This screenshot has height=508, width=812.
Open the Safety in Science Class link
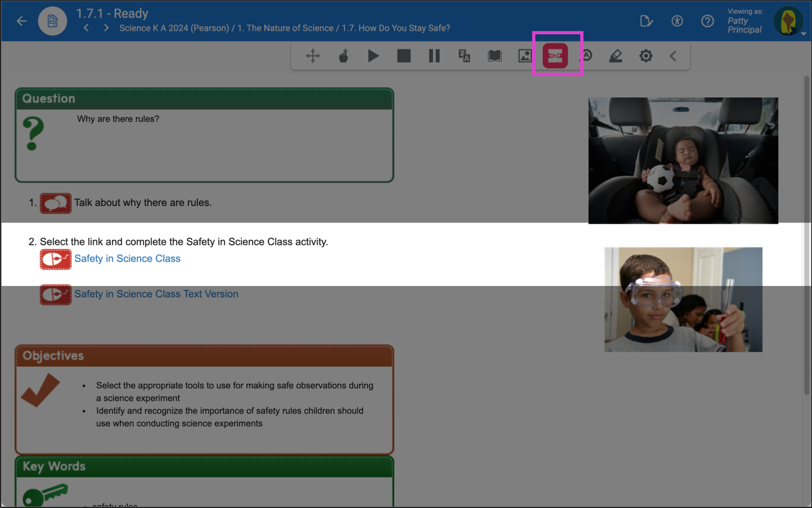click(x=128, y=258)
